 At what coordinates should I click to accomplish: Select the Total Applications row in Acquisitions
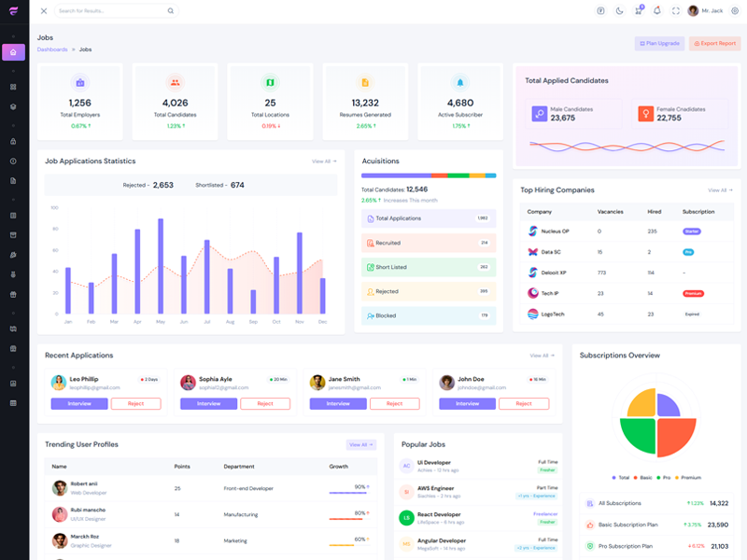[429, 218]
